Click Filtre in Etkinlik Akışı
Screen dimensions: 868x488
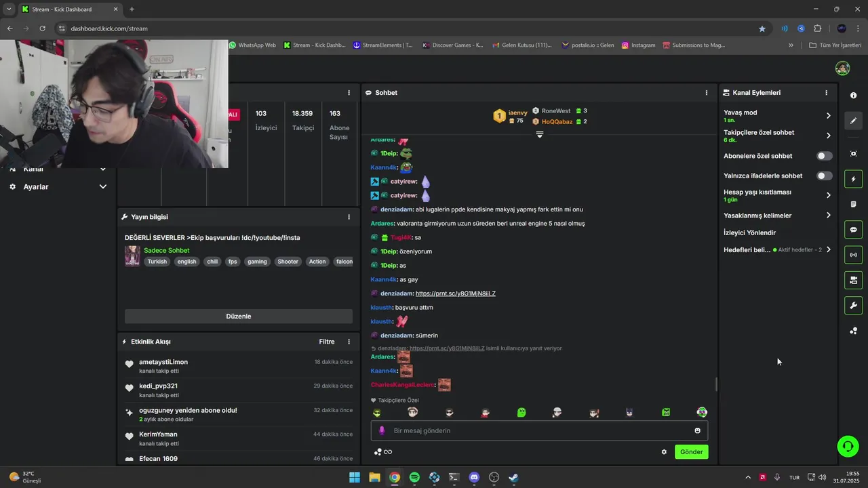click(327, 342)
